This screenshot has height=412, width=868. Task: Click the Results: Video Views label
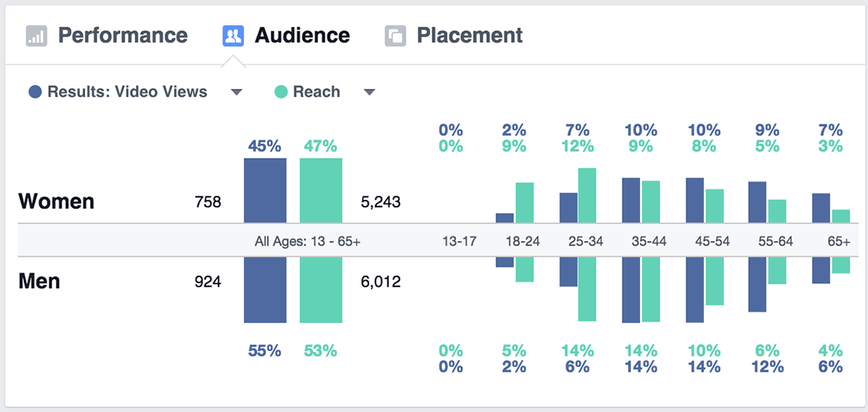127,92
